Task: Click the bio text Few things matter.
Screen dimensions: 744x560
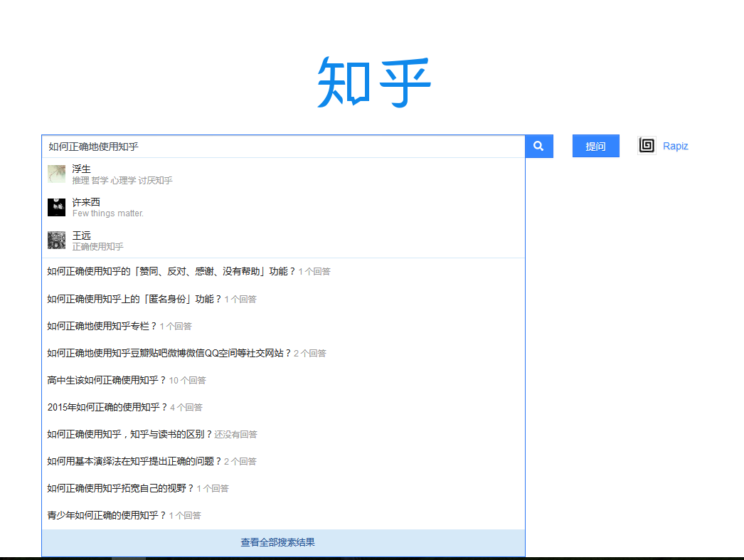Action: point(107,213)
